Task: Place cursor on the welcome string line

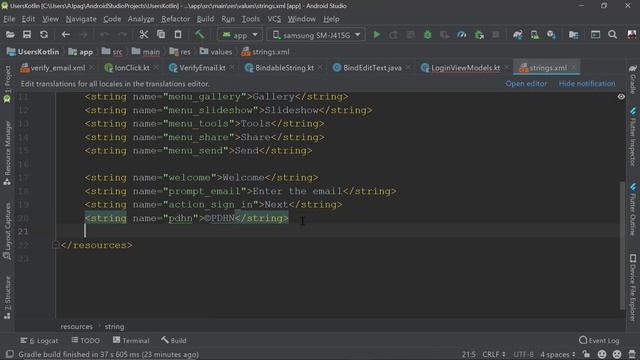Action: tap(202, 178)
